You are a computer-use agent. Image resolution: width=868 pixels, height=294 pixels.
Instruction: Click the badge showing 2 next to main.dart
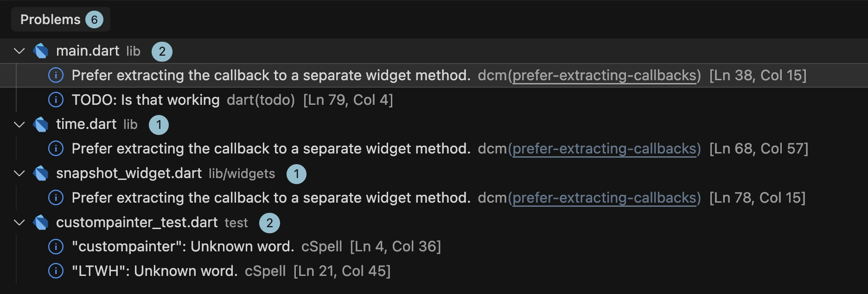pos(162,51)
